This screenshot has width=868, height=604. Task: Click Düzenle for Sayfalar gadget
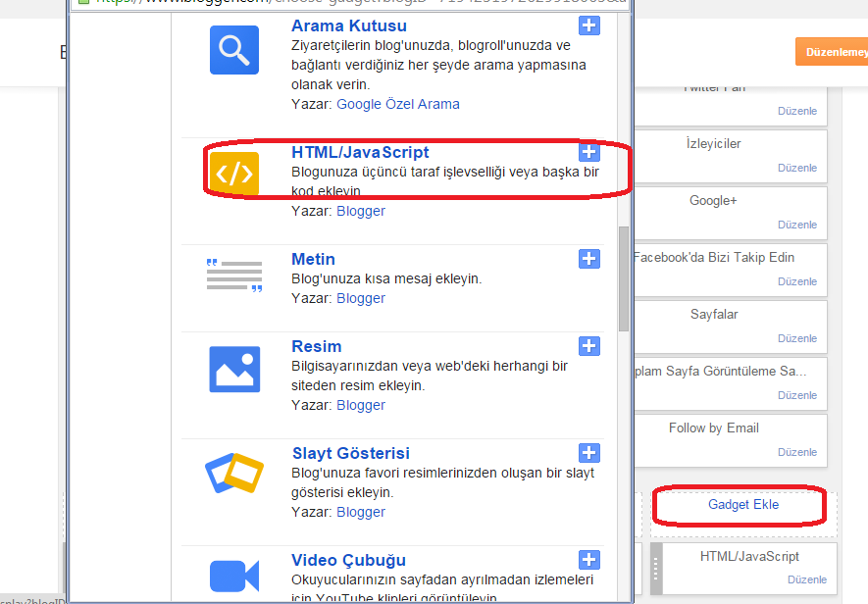coord(797,338)
